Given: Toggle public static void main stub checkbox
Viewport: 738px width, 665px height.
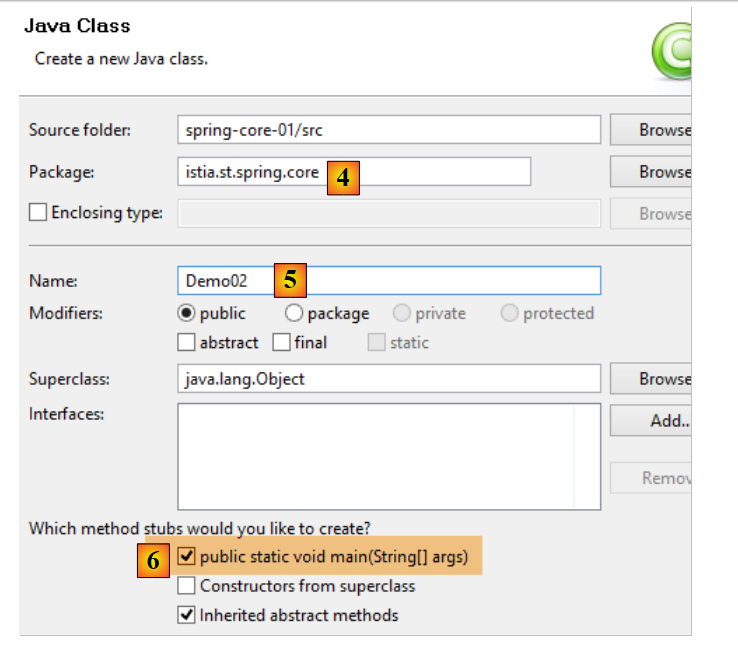Looking at the screenshot, I should pyautogui.click(x=186, y=557).
